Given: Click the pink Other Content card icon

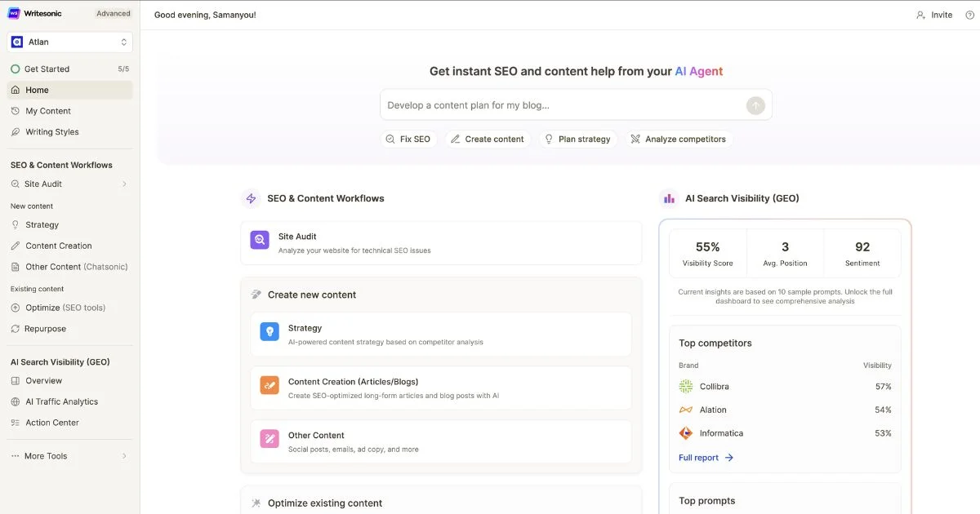Looking at the screenshot, I should [269, 439].
